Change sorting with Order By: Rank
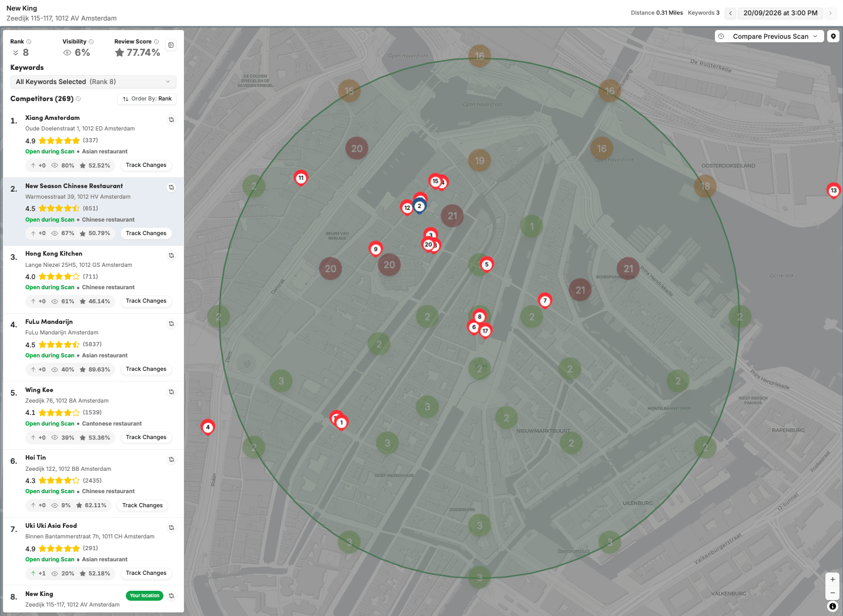This screenshot has height=616, width=843. coord(147,99)
